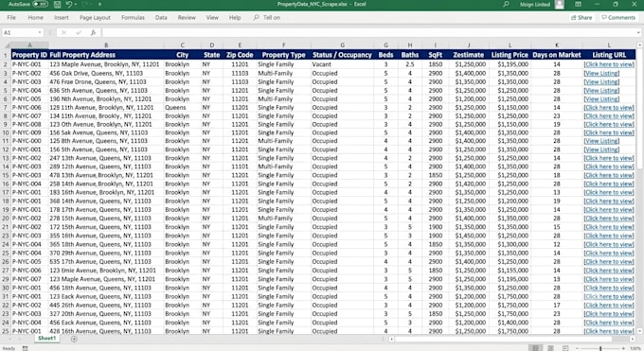This screenshot has height=351, width=644.
Task: Expand the Name Box dropdown arrow
Action: pyautogui.click(x=40, y=32)
